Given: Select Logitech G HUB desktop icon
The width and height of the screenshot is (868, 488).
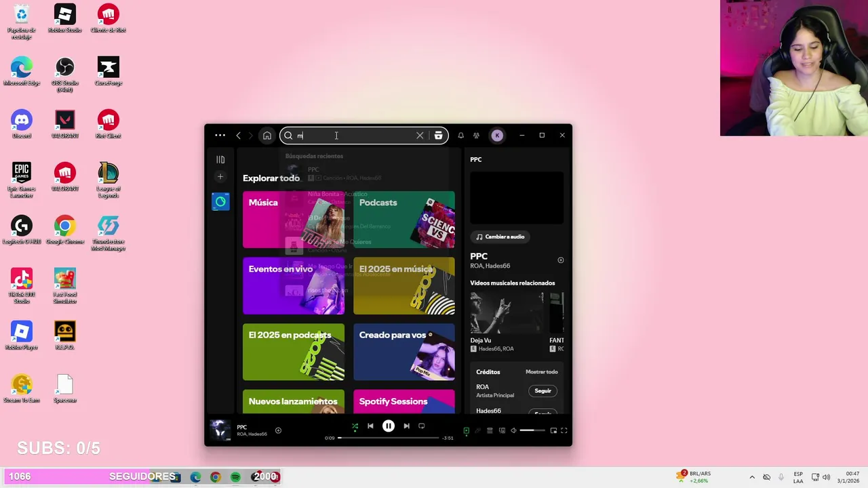Looking at the screenshot, I should (x=22, y=230).
